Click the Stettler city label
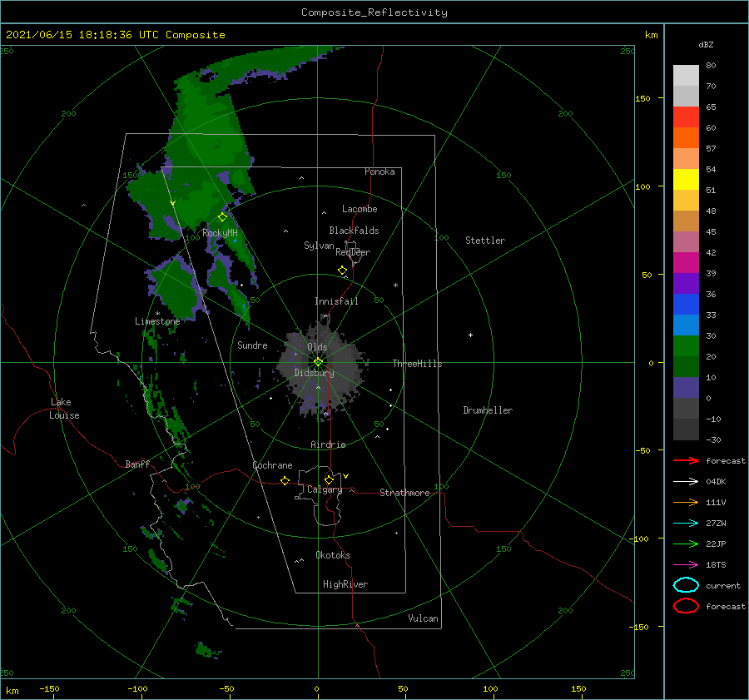Image resolution: width=749 pixels, height=700 pixels. [485, 241]
